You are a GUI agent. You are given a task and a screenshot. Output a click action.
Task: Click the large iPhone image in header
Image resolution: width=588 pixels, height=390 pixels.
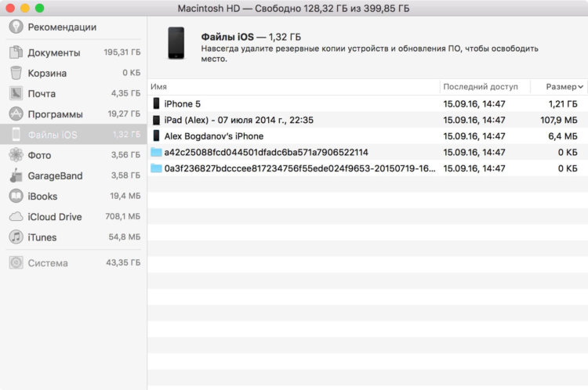[176, 43]
